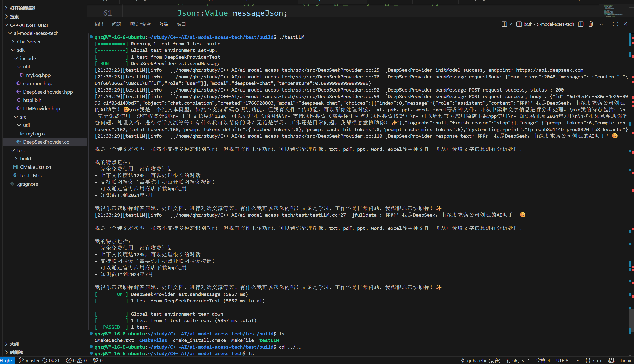Image resolution: width=634 pixels, height=364 pixels.
Task: Open testLLM.cc in the explorer
Action: (x=31, y=175)
